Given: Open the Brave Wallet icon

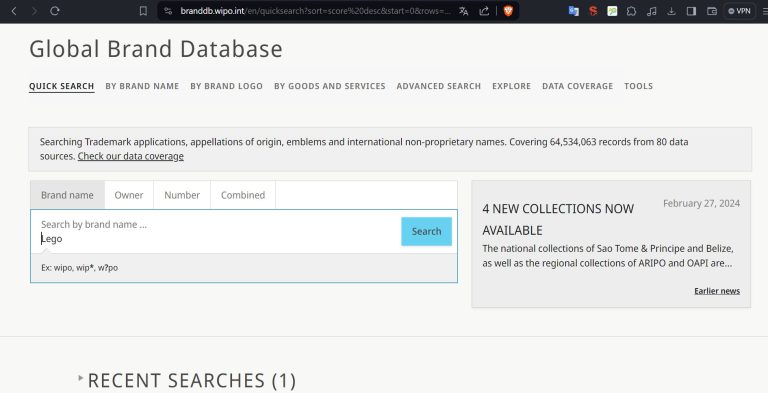Looking at the screenshot, I should [712, 11].
